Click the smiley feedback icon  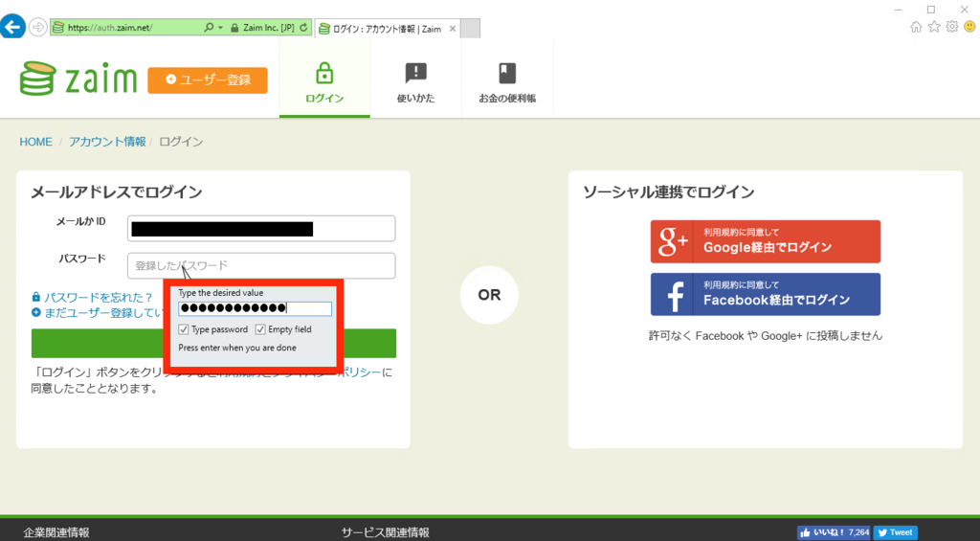[969, 27]
